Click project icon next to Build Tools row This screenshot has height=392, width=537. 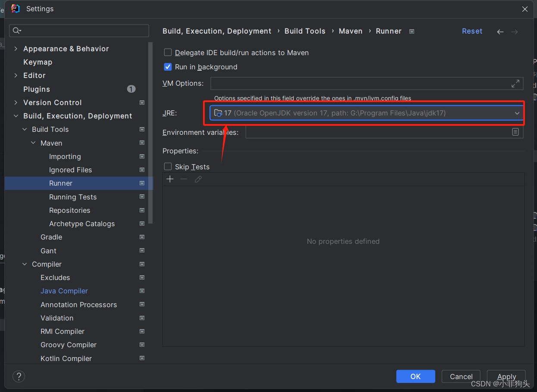click(142, 129)
